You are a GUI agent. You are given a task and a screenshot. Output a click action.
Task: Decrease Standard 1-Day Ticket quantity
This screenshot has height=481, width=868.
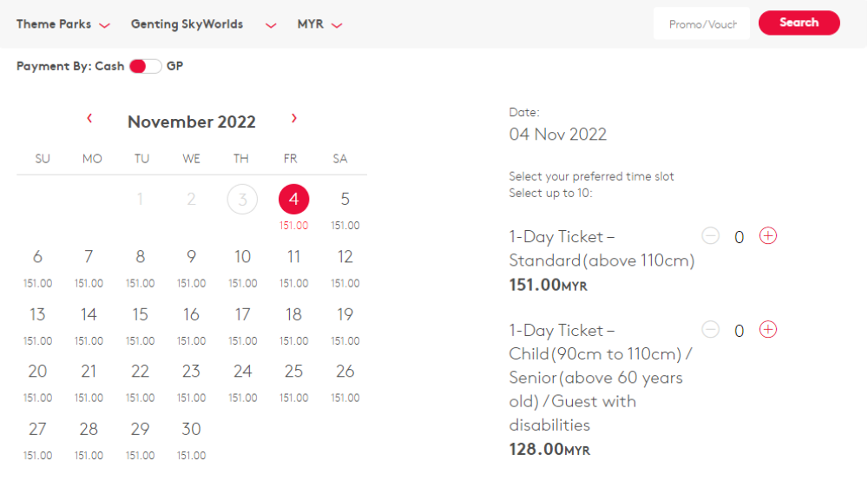[x=710, y=236]
